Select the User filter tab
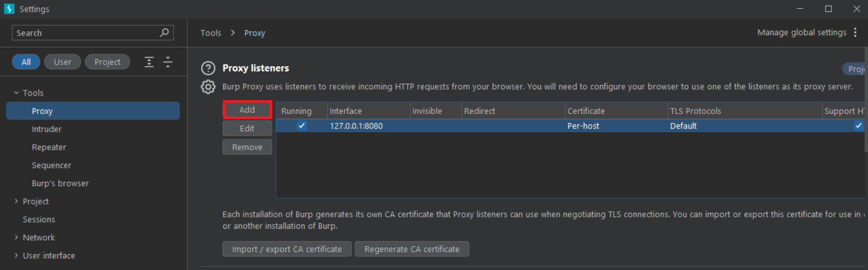The width and height of the screenshot is (868, 270). tap(63, 62)
